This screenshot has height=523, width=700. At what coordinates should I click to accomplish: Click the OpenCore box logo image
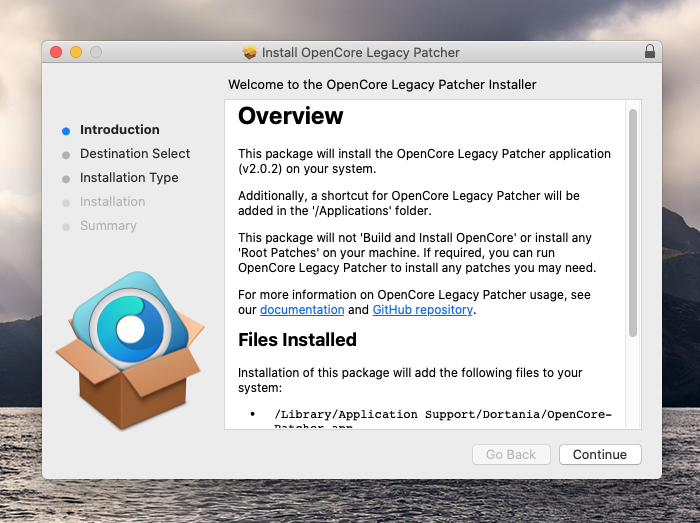(130, 350)
